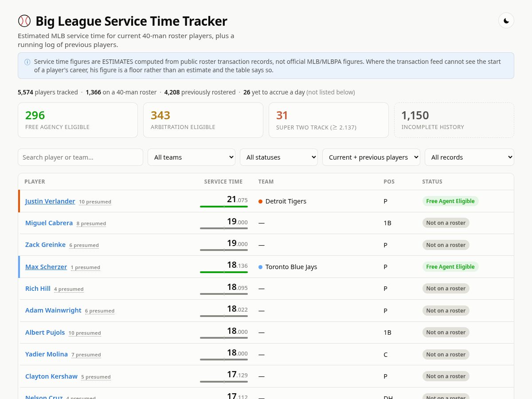
Task: Click '4 presumed' next to Rich Hill
Action: coord(69,289)
